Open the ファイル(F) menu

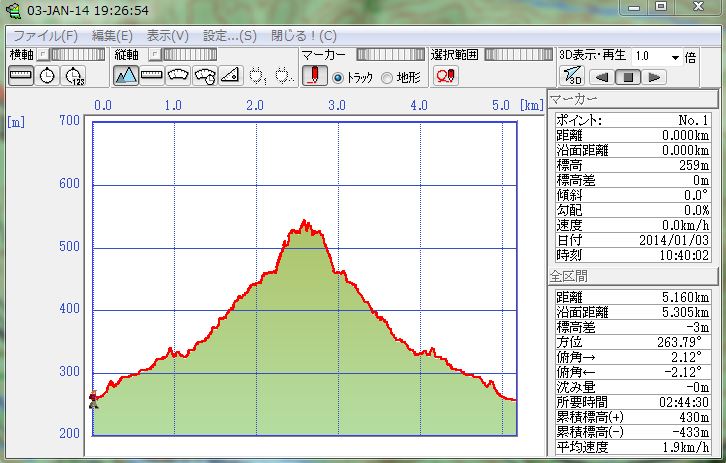coord(45,36)
